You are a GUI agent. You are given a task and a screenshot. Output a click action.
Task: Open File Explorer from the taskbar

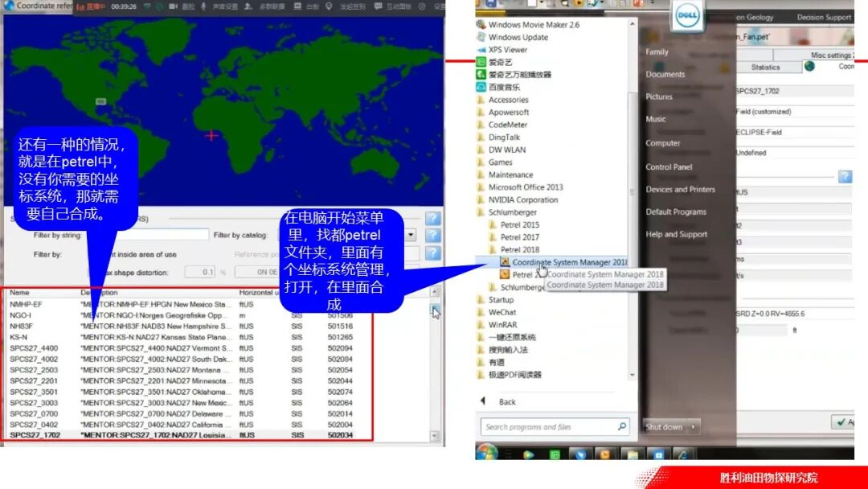point(633,454)
